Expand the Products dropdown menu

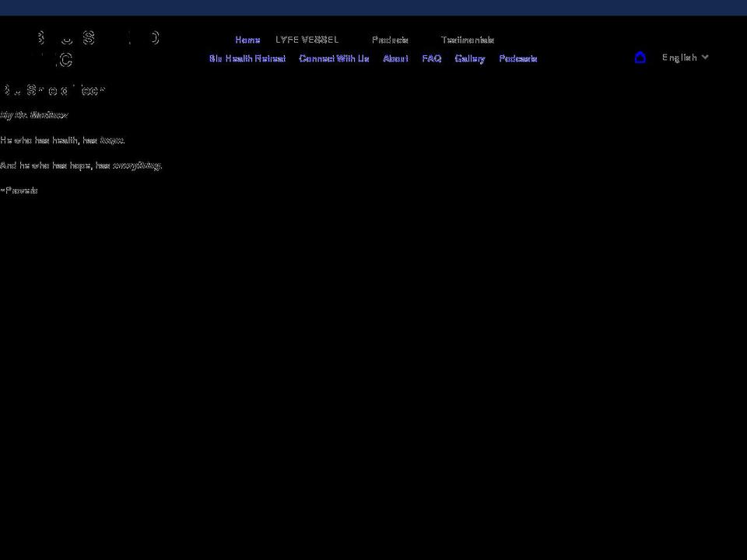390,40
